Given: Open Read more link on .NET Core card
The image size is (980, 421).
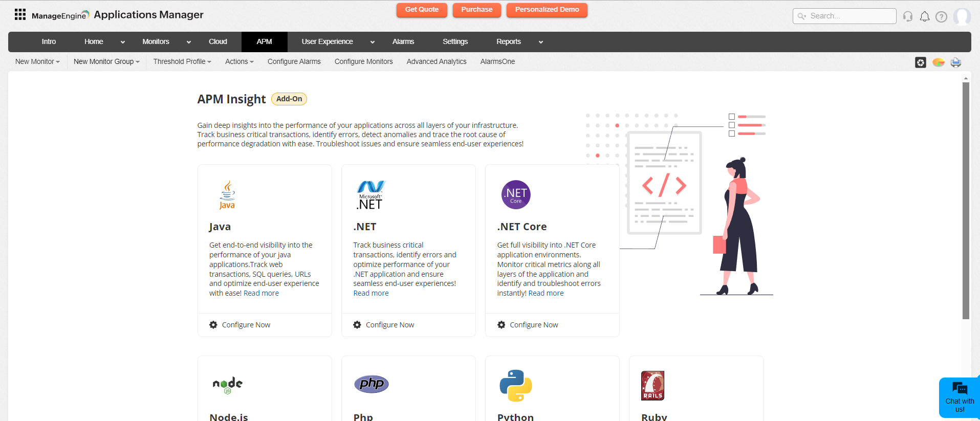Looking at the screenshot, I should (x=546, y=293).
